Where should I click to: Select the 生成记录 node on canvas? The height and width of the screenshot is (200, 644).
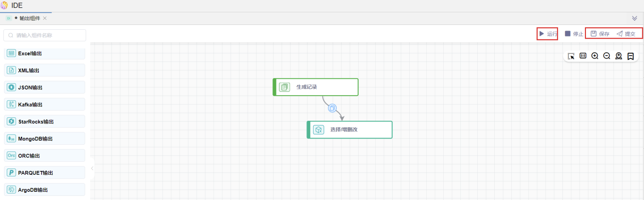[x=315, y=87]
